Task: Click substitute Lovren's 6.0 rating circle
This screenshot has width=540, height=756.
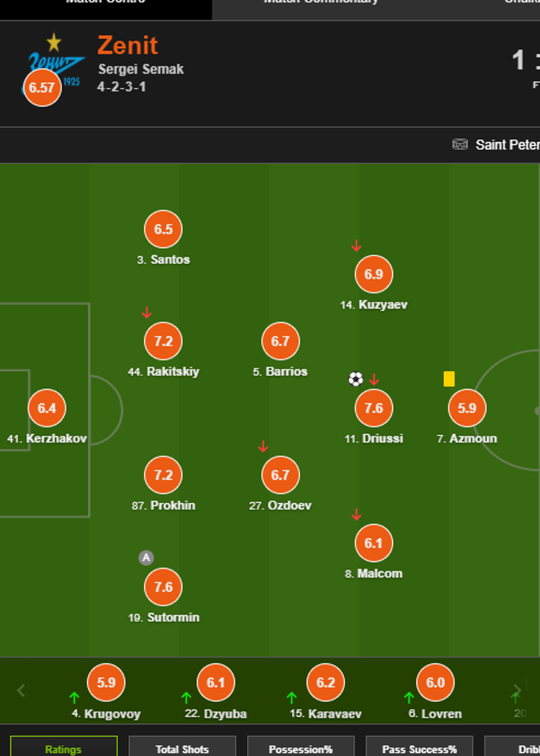Action: (435, 683)
